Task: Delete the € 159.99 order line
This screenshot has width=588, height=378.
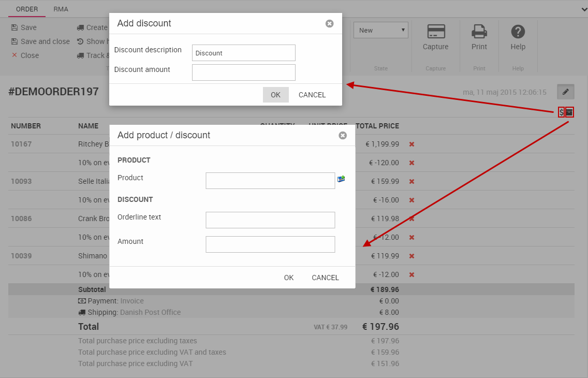Action: (x=411, y=181)
